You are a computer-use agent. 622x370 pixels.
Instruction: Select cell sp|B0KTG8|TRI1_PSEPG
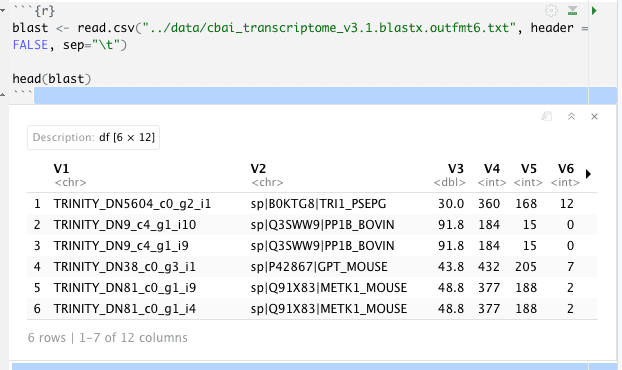coord(318,204)
